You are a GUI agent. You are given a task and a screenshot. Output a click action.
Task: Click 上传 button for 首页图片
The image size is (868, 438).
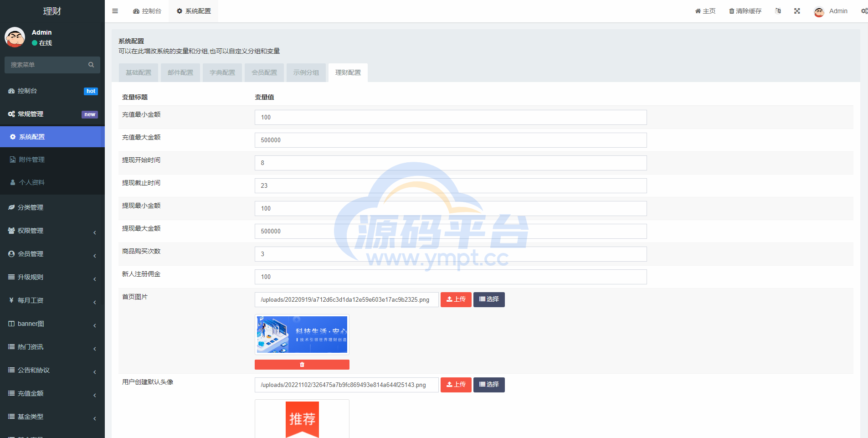pyautogui.click(x=456, y=299)
